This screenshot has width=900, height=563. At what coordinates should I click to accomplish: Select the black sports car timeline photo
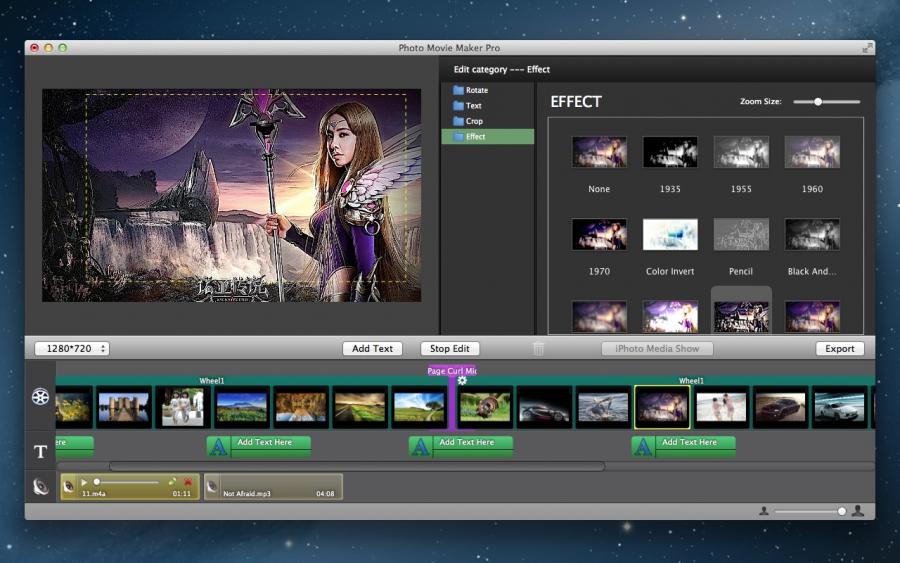[x=544, y=407]
